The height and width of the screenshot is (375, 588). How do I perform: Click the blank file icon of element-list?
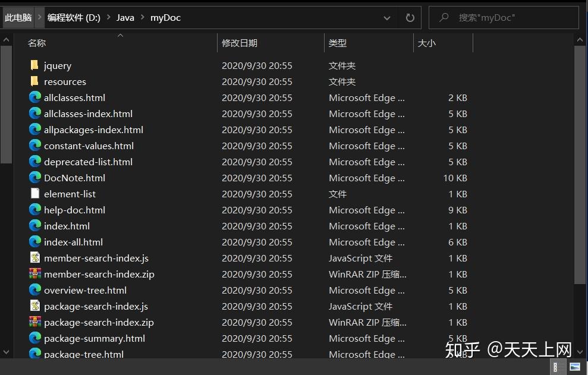[35, 194]
